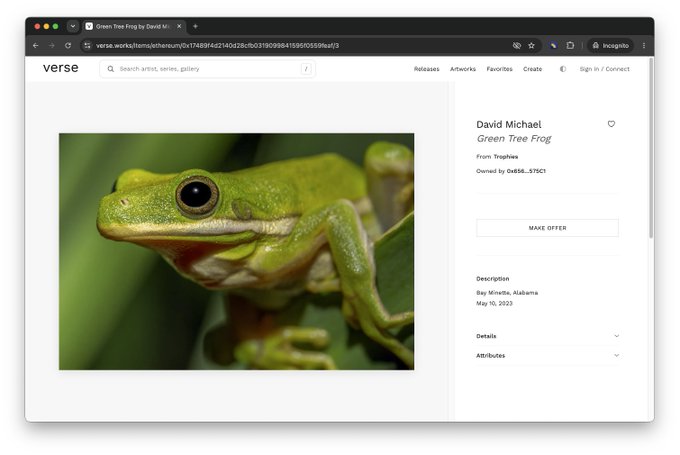Viewport: 680px width, 455px height.
Task: Click the page vertical scrollbar
Action: tap(651, 147)
